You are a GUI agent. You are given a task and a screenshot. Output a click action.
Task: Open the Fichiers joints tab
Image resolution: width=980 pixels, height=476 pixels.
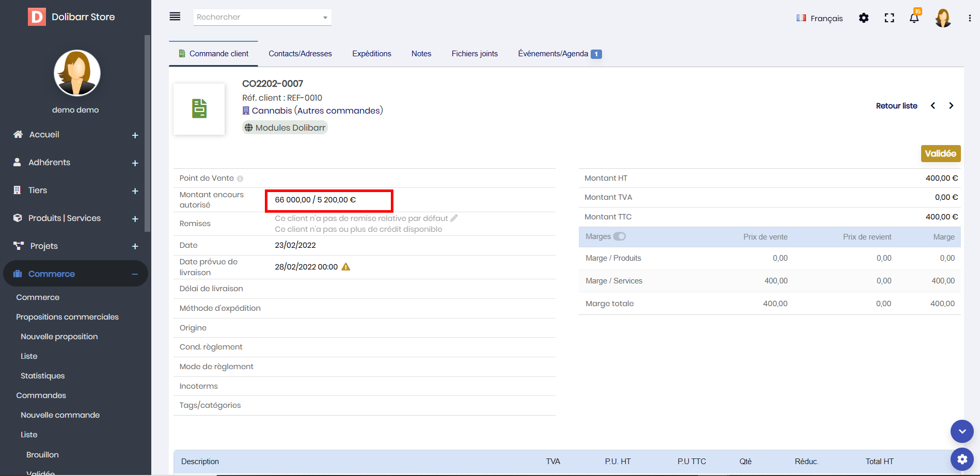(474, 54)
